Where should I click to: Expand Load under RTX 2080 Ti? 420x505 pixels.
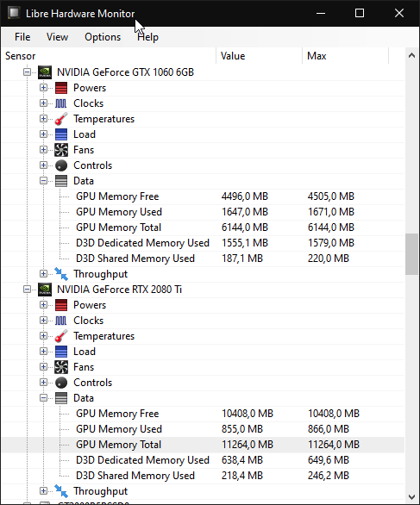[43, 351]
